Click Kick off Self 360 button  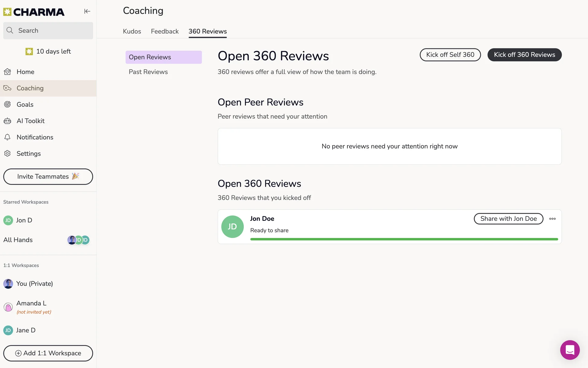[450, 55]
